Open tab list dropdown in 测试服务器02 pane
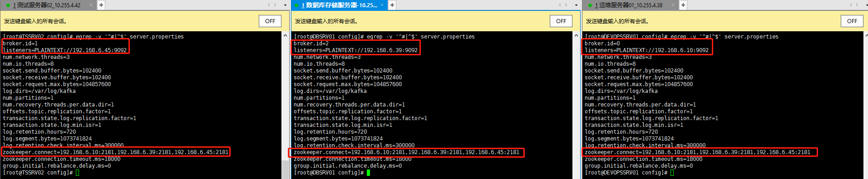 (285, 5)
